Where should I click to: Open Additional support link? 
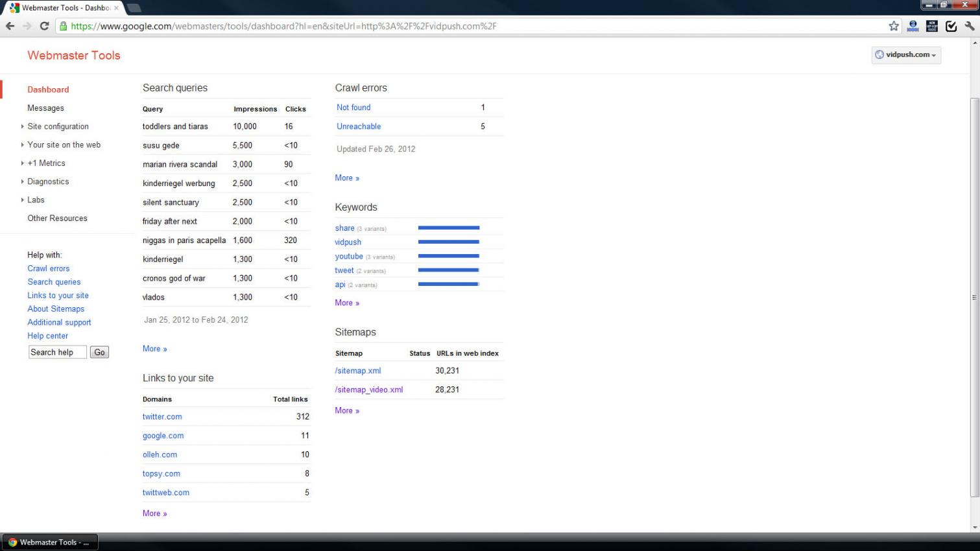coord(59,322)
